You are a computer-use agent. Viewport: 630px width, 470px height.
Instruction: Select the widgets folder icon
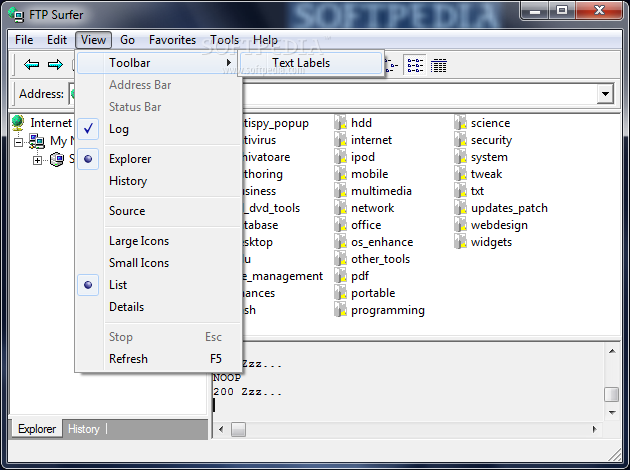(460, 242)
